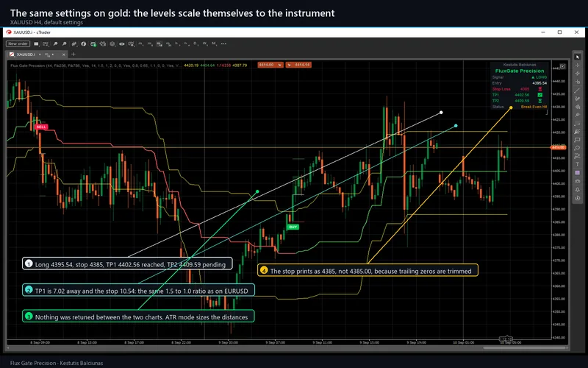The width and height of the screenshot is (588, 368).
Task: Select the m30 timeframe button
Action: 168,44
